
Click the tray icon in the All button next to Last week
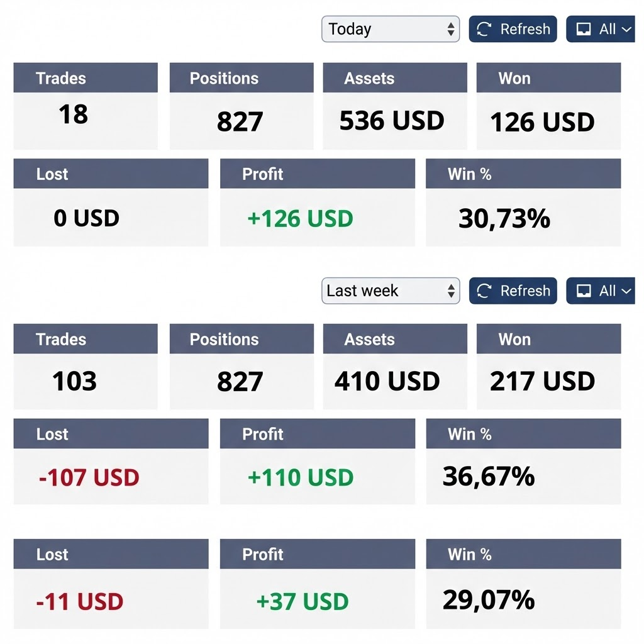[584, 291]
